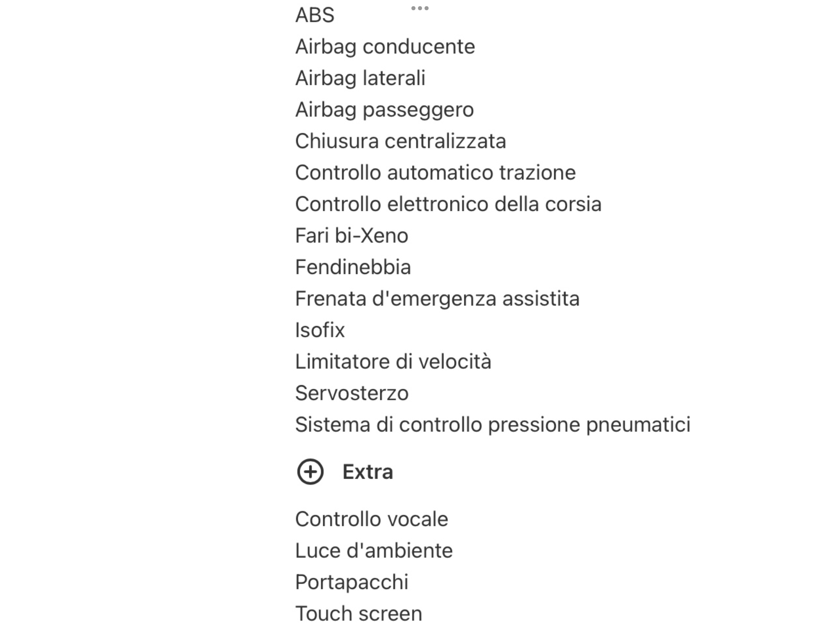Image resolution: width=840 pixels, height=630 pixels.
Task: Click Controllo vocale under Extra
Action: tap(372, 519)
